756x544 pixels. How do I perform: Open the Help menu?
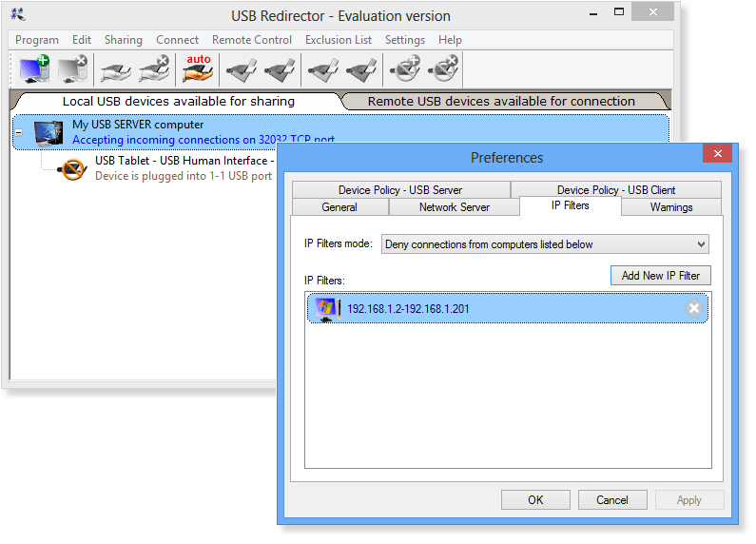(450, 40)
